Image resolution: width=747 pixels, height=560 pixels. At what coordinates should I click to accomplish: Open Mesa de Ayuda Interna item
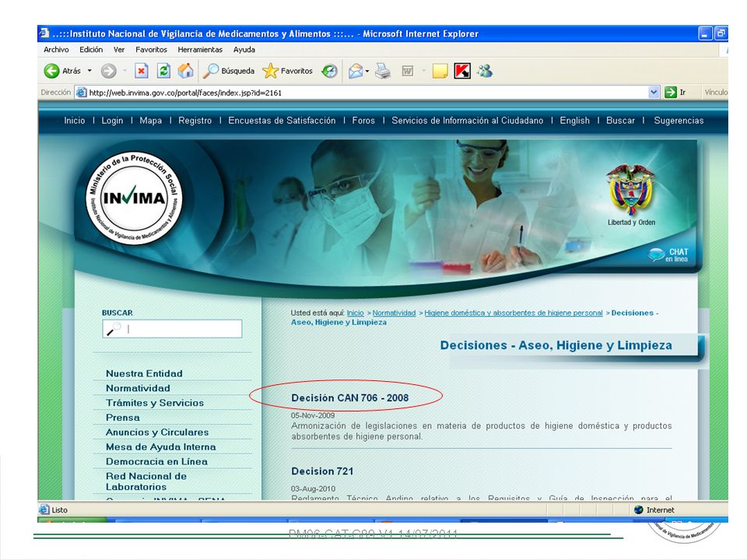[160, 447]
